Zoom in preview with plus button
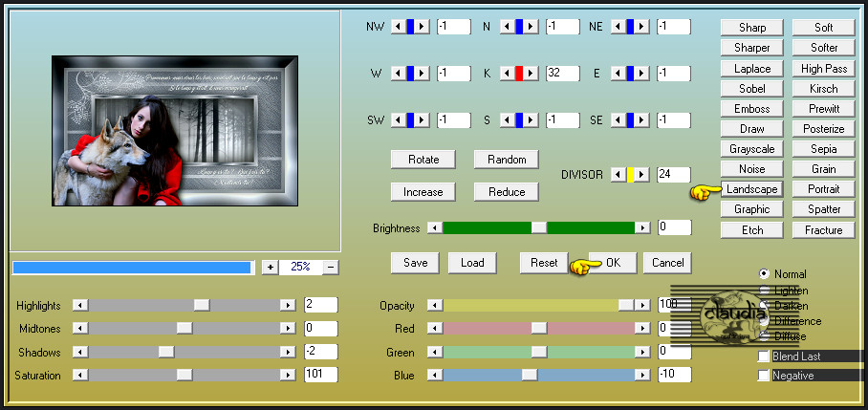This screenshot has width=868, height=410. pos(270,268)
